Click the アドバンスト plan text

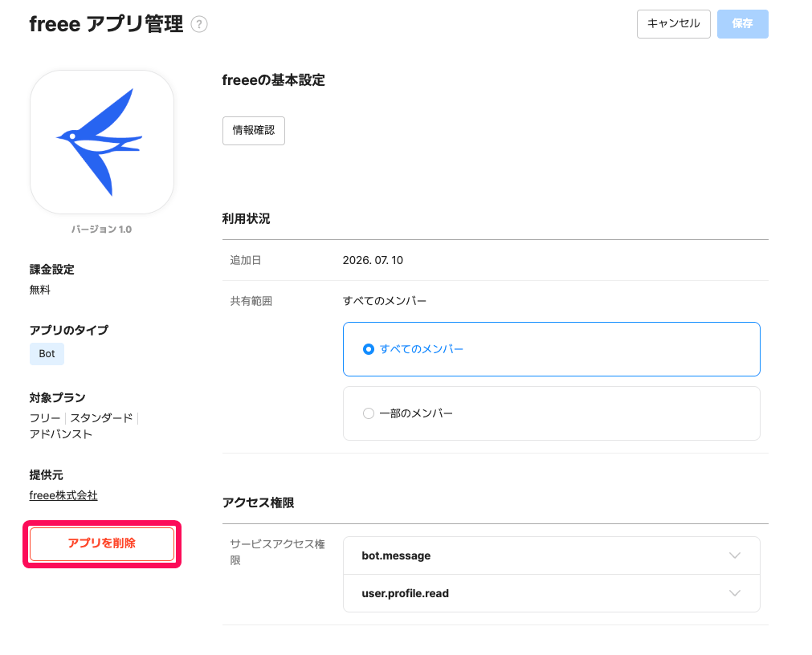tap(60, 434)
